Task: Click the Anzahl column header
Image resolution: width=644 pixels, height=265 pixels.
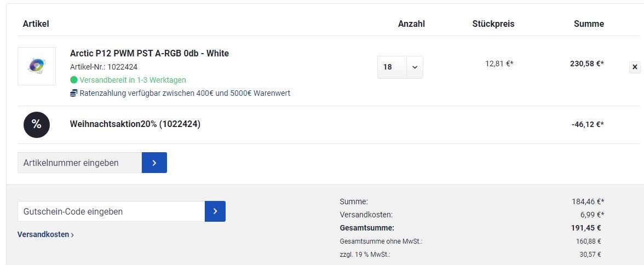Action: [x=411, y=24]
